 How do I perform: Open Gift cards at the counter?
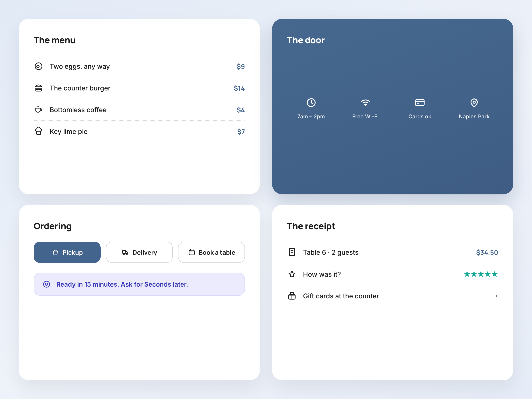point(393,296)
